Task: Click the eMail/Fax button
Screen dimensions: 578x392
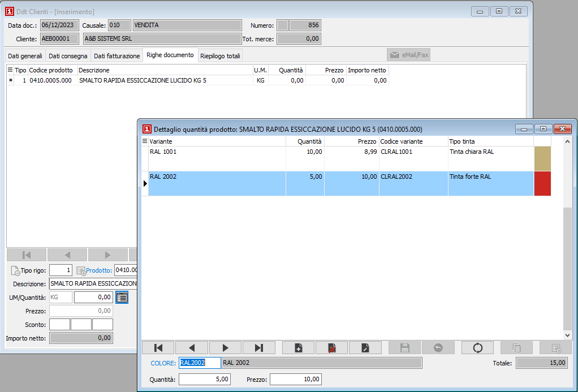Action: click(x=408, y=55)
